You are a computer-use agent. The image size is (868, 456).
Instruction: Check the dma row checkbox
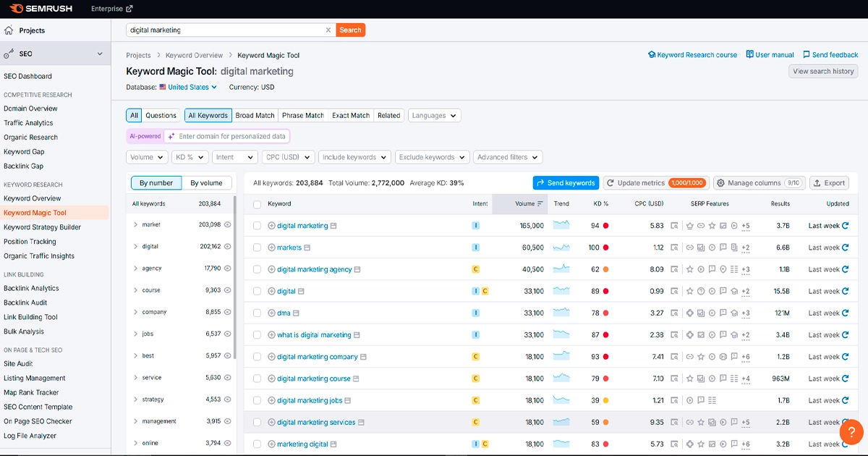257,313
